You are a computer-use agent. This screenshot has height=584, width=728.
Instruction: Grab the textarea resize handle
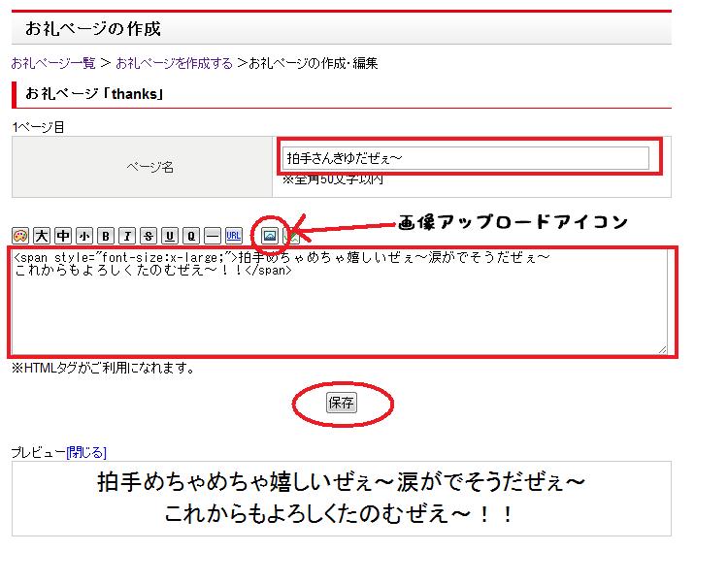(663, 349)
